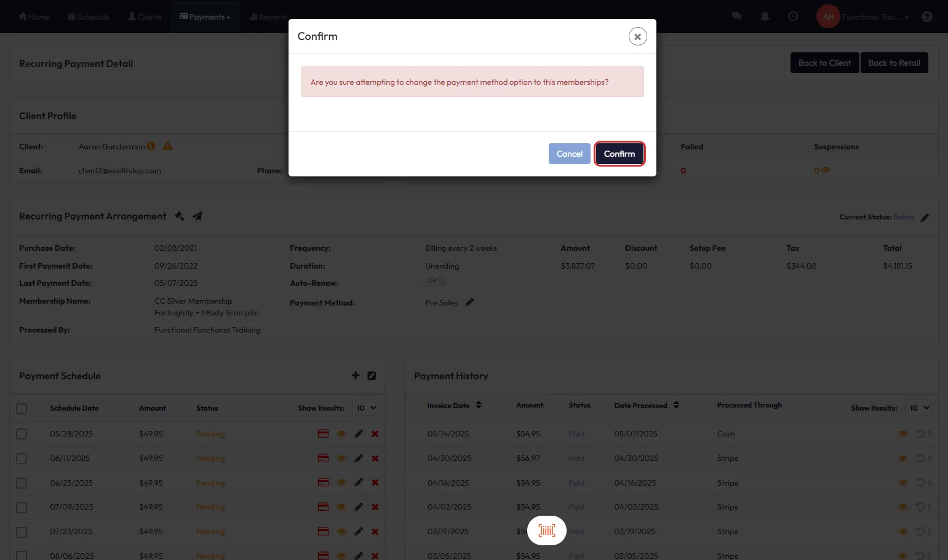Click the send arrangement paper plane icon

coord(197,216)
